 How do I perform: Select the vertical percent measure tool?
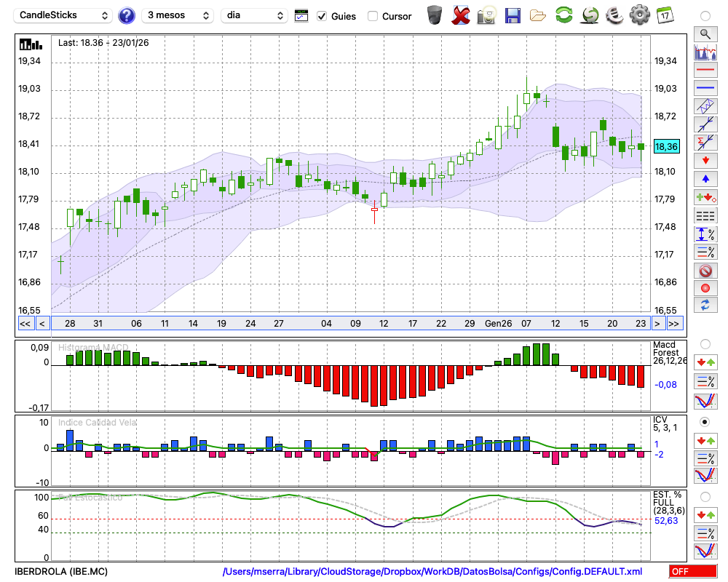tap(705, 234)
